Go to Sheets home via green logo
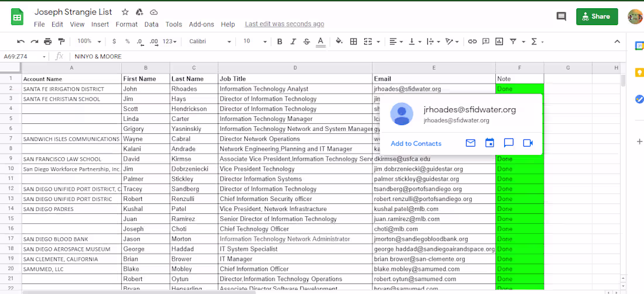Viewport: 644px width, 294px height. click(x=17, y=18)
